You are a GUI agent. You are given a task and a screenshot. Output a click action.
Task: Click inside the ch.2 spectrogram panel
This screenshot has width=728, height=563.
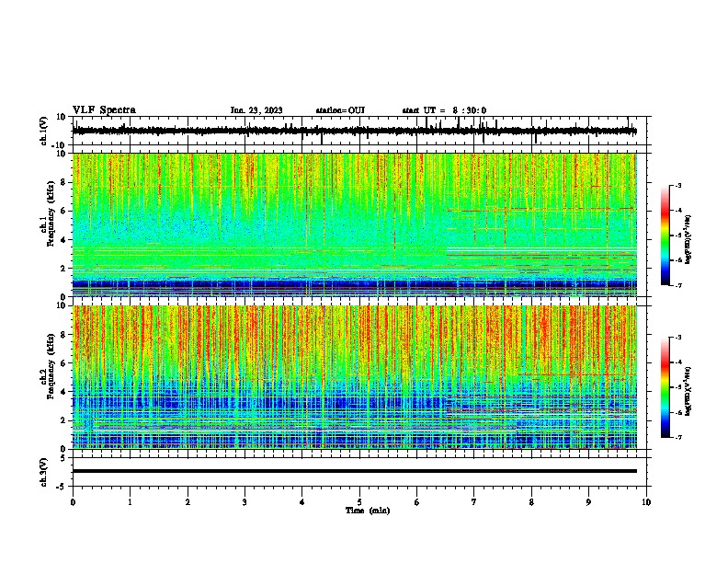pos(354,377)
